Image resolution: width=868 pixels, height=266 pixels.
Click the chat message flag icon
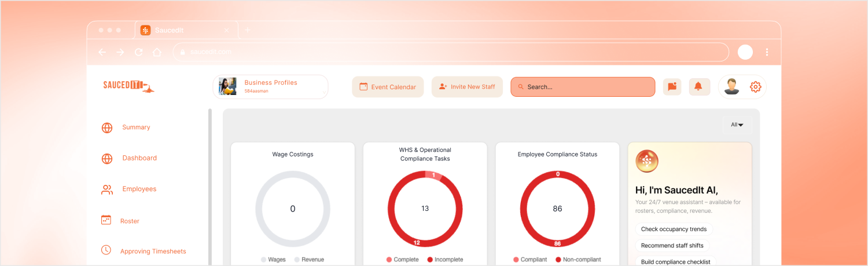(672, 87)
